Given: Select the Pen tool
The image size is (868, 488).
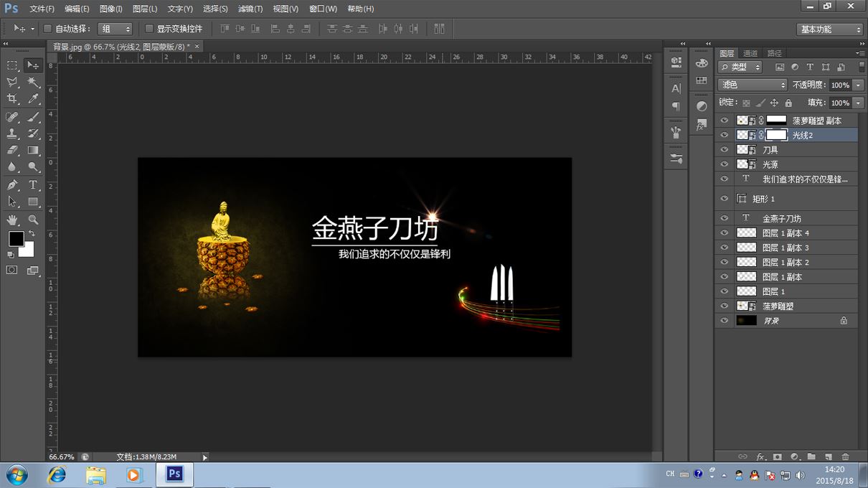Looking at the screenshot, I should tap(12, 185).
